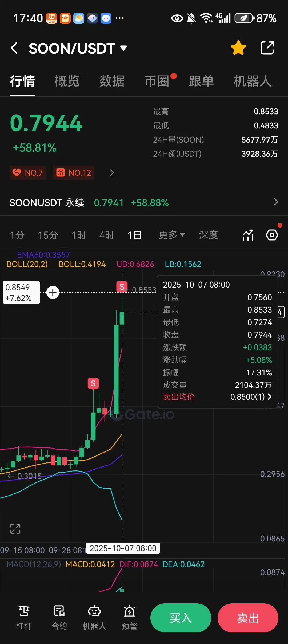Tap the large 0.7944 price
Image resolution: width=288 pixels, height=644 pixels.
click(x=46, y=123)
